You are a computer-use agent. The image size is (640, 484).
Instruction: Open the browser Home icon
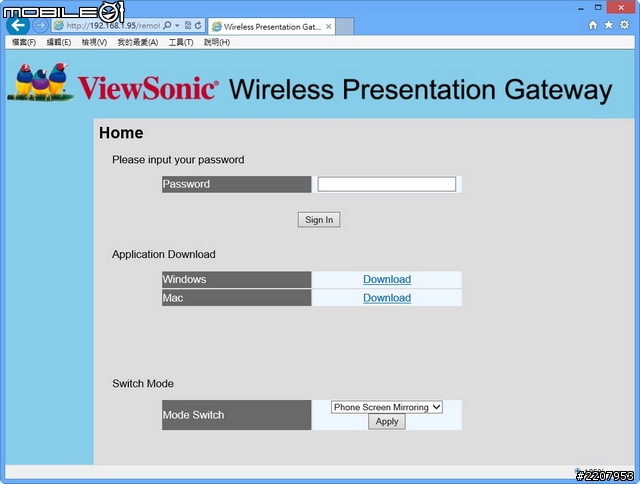click(593, 25)
